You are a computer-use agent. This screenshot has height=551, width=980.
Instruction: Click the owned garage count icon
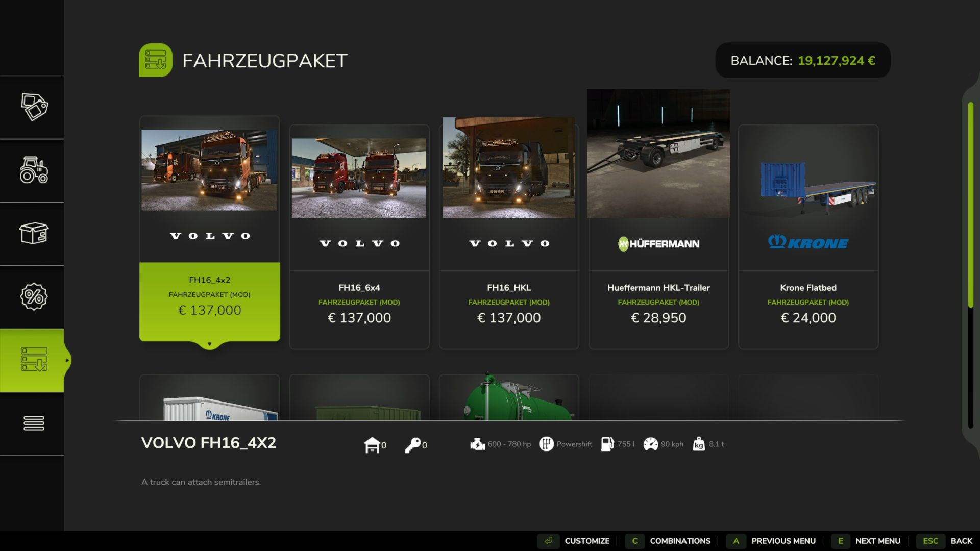click(372, 445)
